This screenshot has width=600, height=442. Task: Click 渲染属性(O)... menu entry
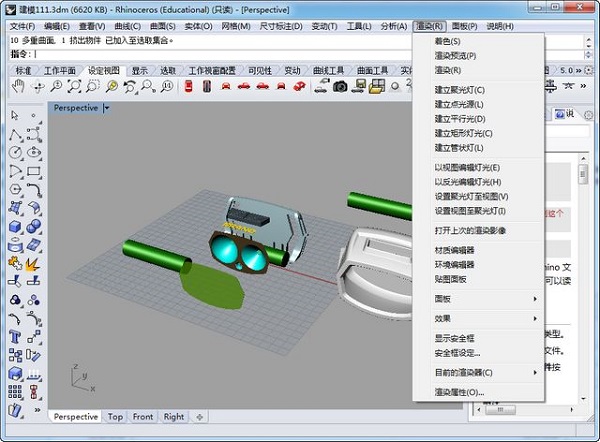[460, 392]
